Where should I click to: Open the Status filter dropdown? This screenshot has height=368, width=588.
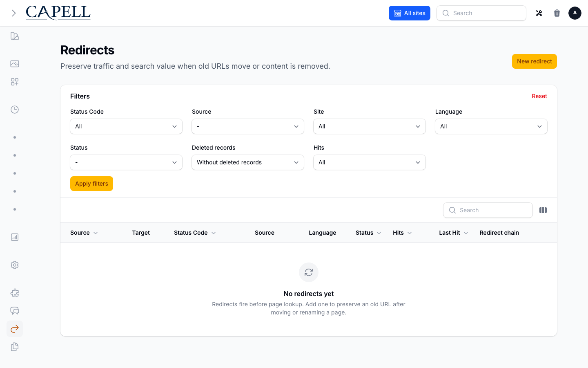click(126, 162)
